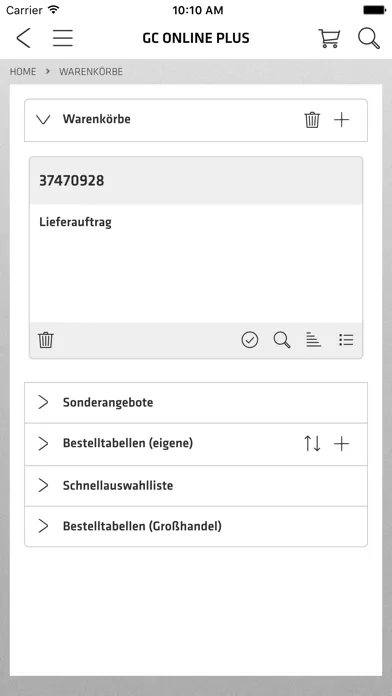Activate basket 37470928 with the checkmark icon
Image resolution: width=392 pixels, height=696 pixels.
[x=250, y=340]
